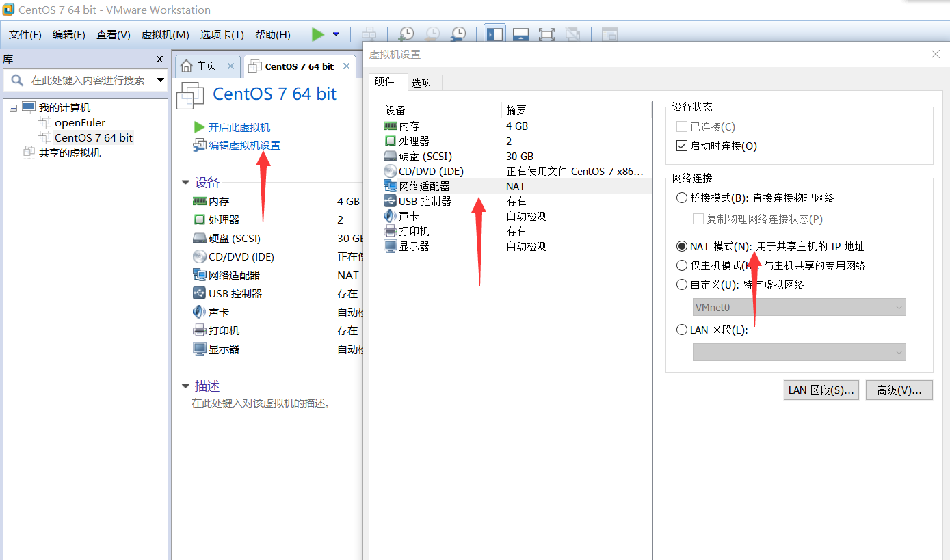Toggle the thumbnail bar view icon
Screen dimensions: 950x560
coord(520,34)
